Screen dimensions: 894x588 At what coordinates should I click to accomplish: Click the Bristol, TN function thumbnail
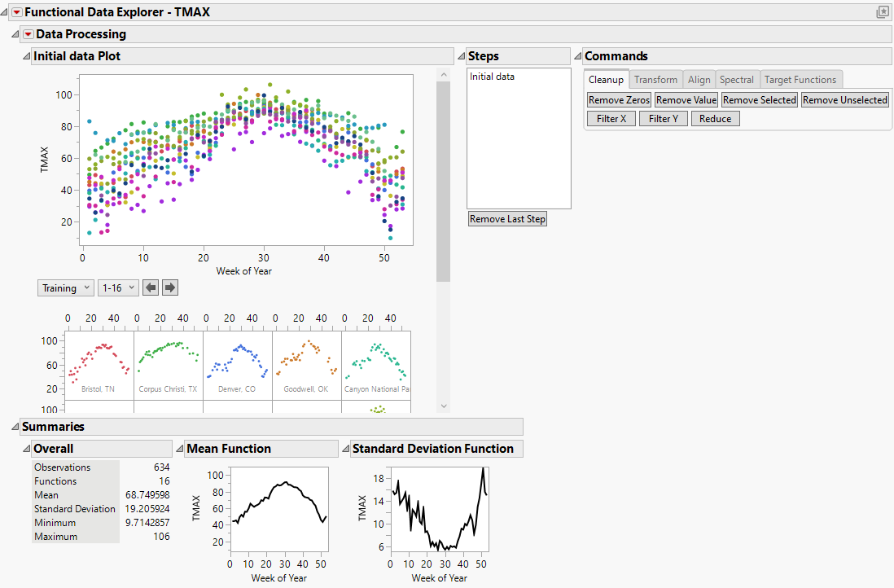coord(99,362)
